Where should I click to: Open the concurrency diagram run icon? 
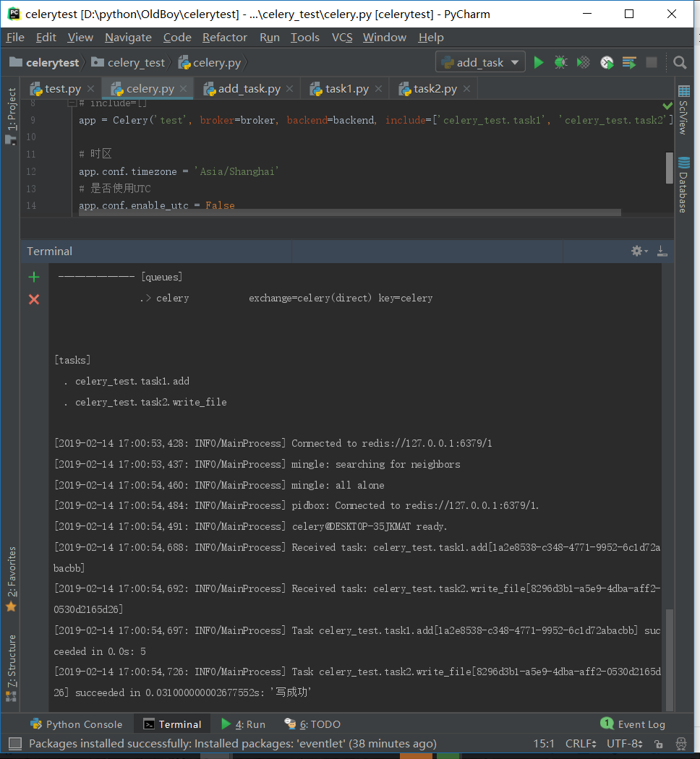(x=629, y=62)
